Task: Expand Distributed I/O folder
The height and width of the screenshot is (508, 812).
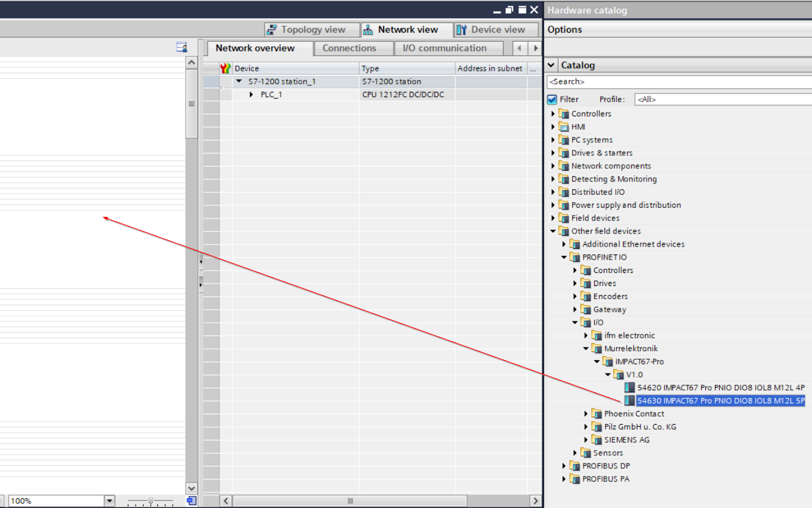Action: point(553,192)
